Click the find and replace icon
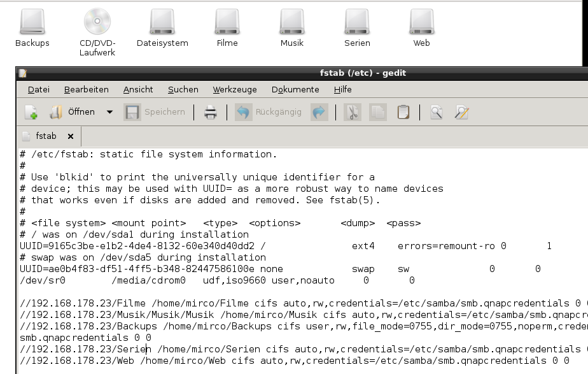This screenshot has width=588, height=374. (x=461, y=112)
